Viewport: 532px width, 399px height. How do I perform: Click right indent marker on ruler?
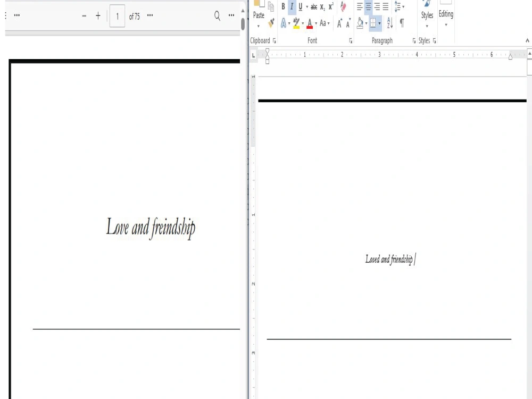tap(510, 57)
